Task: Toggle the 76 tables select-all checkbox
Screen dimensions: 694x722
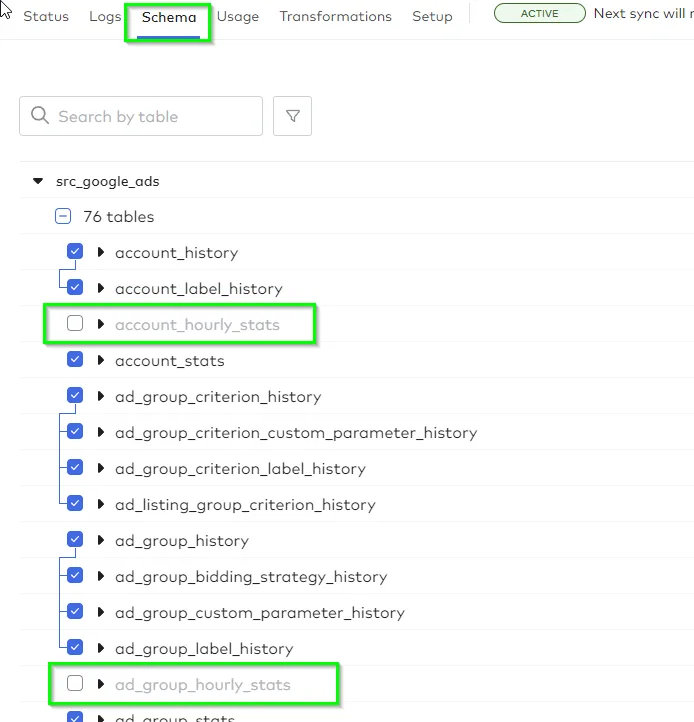Action: 63,216
